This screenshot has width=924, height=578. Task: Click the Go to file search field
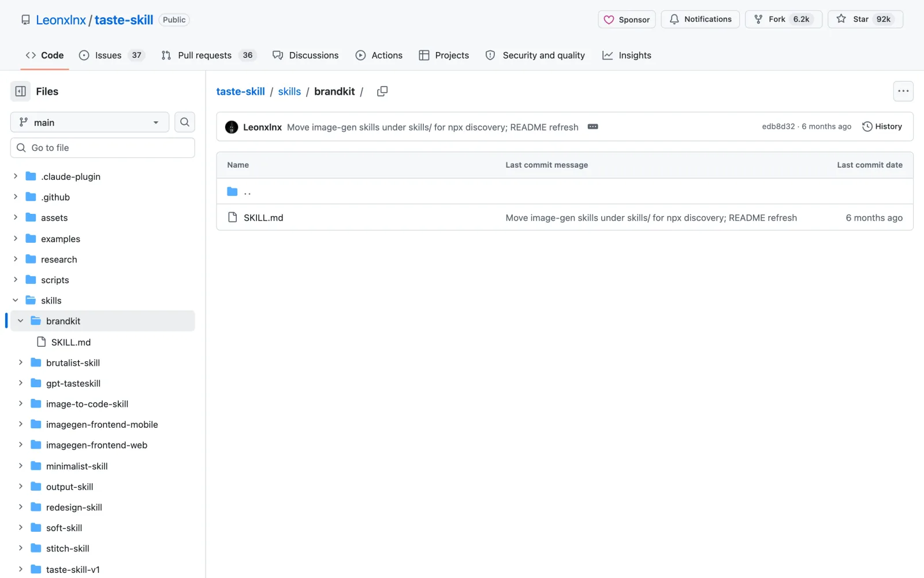click(x=103, y=148)
